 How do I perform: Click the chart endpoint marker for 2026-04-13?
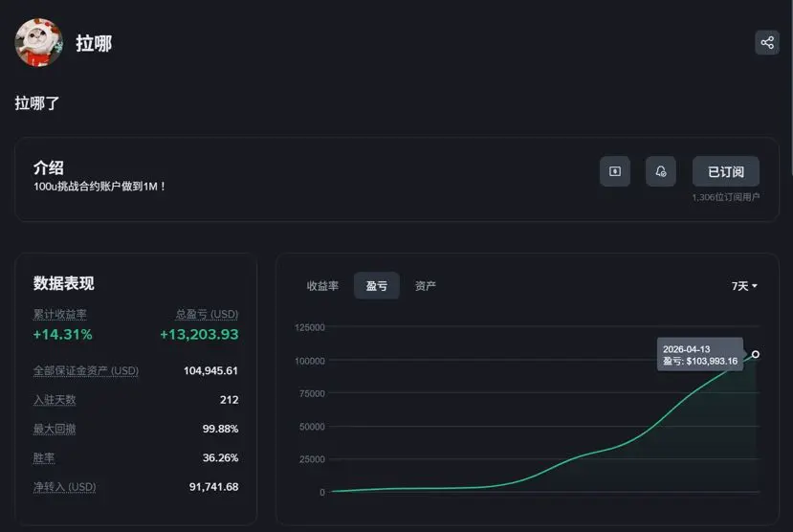pyautogui.click(x=755, y=354)
